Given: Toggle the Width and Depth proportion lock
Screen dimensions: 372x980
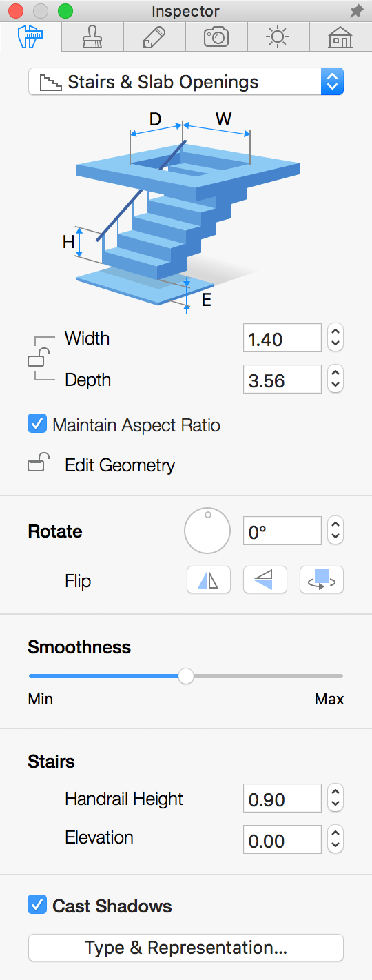Looking at the screenshot, I should (x=37, y=358).
